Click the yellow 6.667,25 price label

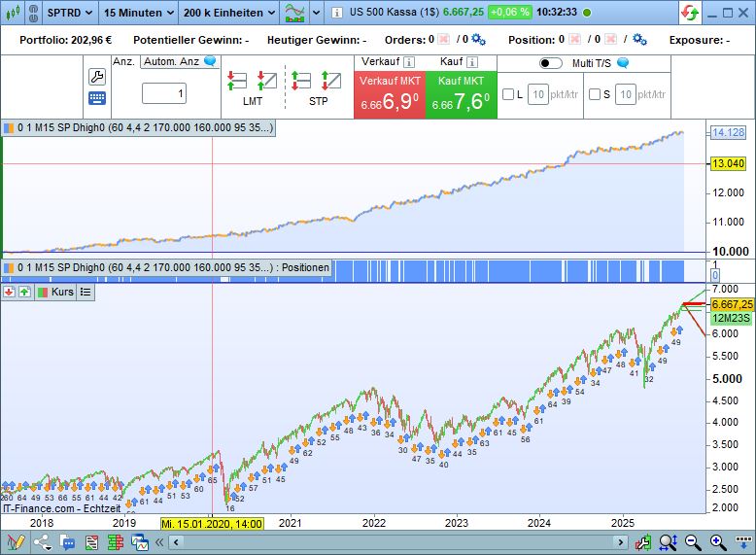coord(732,305)
